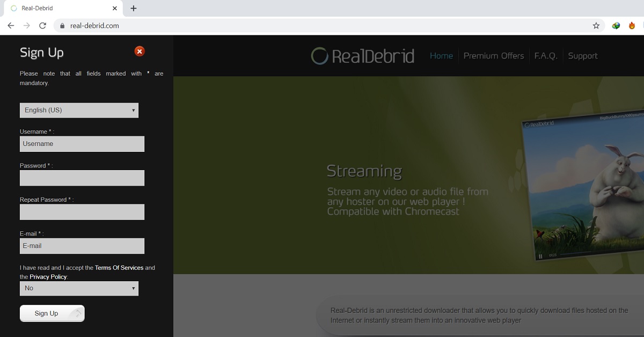Click the RealDebrid logo
This screenshot has width=644, height=337.
click(363, 56)
